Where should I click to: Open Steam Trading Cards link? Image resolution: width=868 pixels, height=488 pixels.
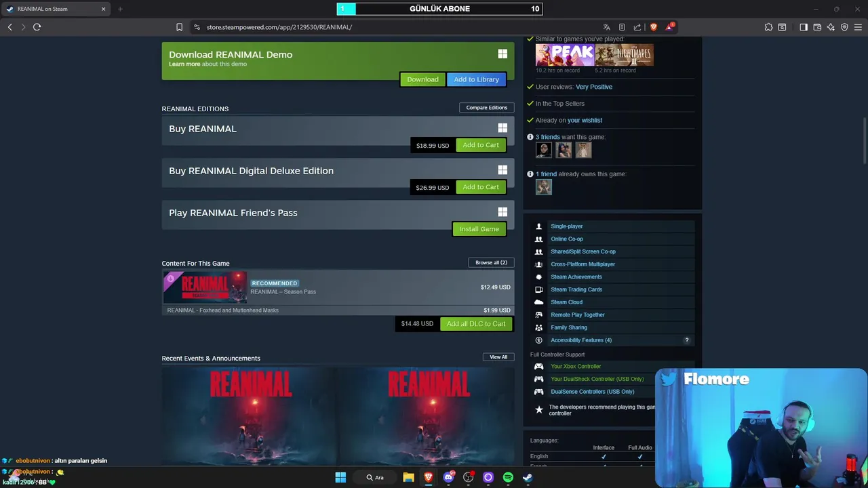pos(576,289)
